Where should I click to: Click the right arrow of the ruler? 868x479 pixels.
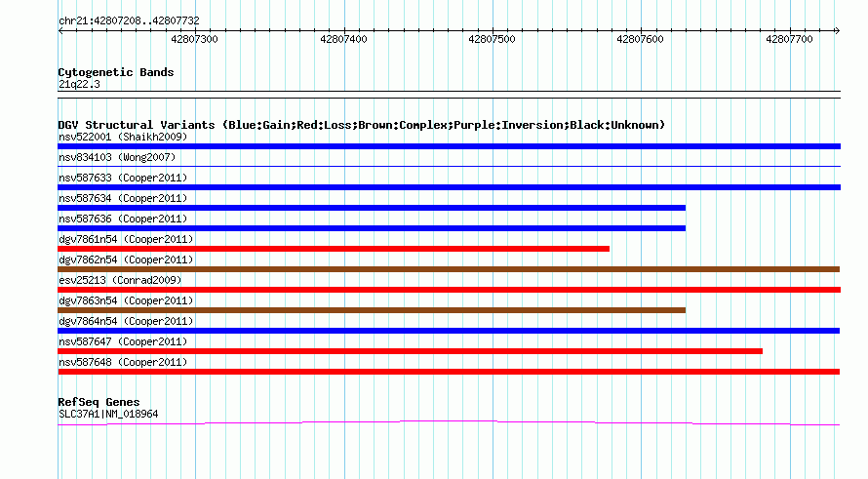pos(837,31)
